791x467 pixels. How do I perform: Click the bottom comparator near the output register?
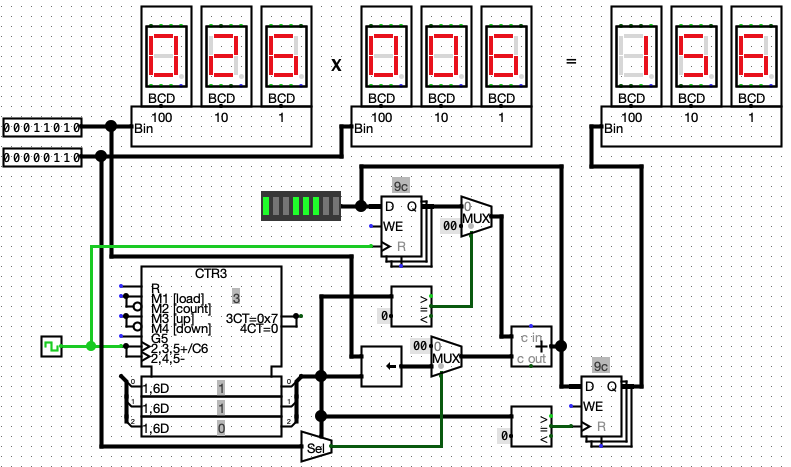click(531, 427)
